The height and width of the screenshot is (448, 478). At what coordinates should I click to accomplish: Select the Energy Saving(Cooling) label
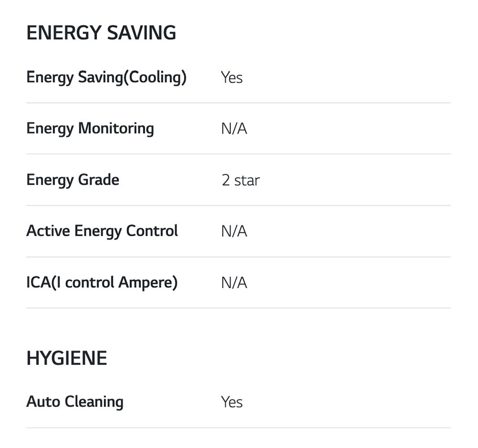click(x=106, y=77)
